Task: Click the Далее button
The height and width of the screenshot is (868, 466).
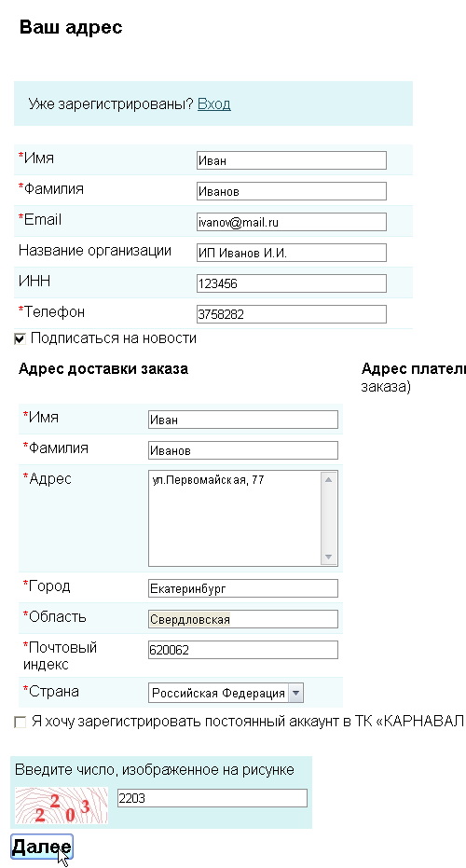Action: (42, 847)
